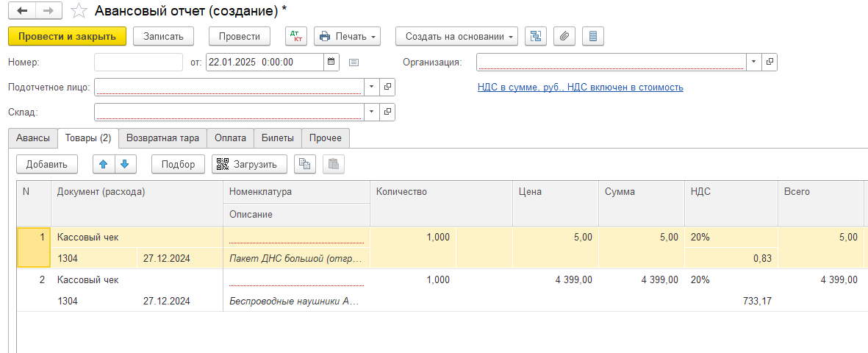This screenshot has height=353, width=868.
Task: Click into the Номер input field
Action: 138,62
